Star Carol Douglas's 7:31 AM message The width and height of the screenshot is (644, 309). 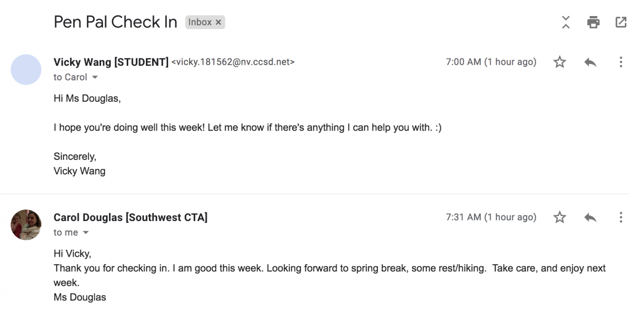point(559,218)
